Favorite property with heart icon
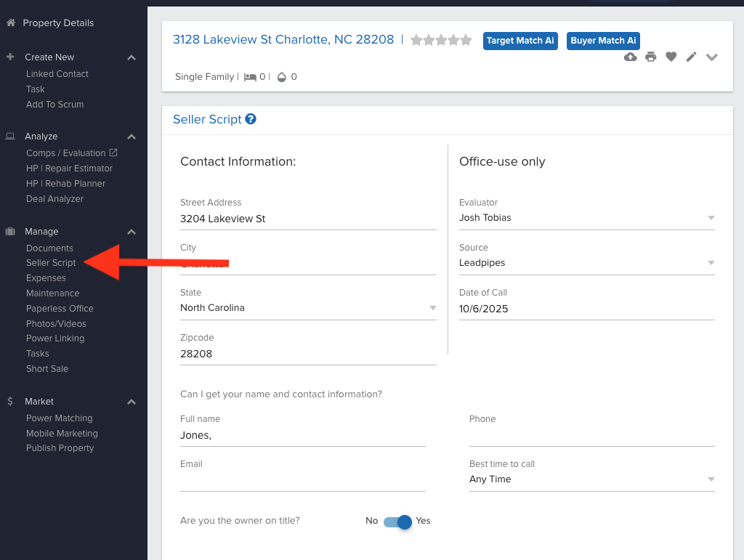Viewport: 744px width, 560px height. 671,57
